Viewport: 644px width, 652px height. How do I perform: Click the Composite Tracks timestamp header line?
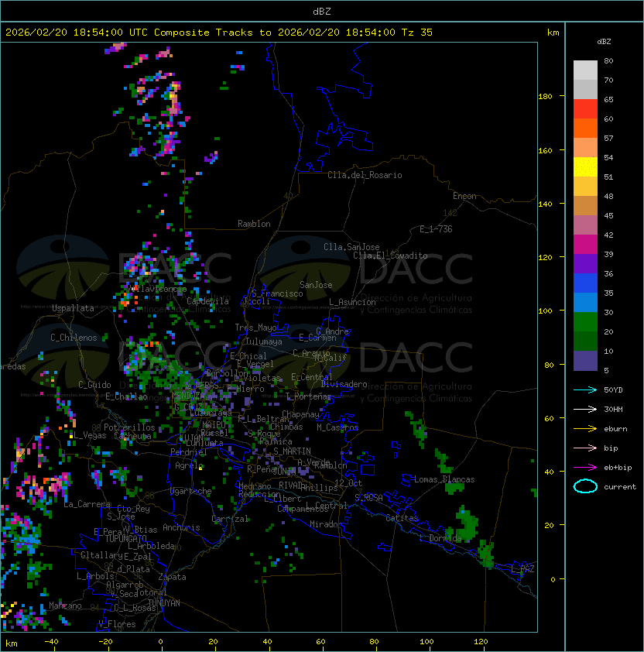pos(219,33)
